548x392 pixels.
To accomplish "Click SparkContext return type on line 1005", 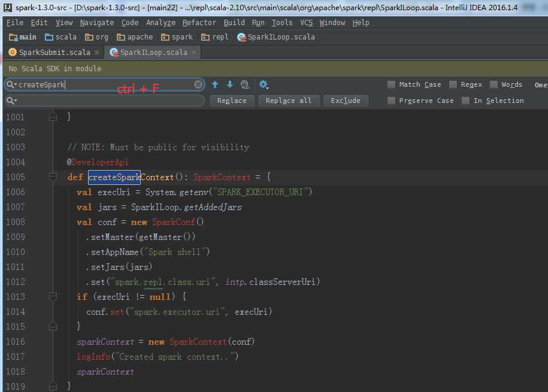I will 222,177.
